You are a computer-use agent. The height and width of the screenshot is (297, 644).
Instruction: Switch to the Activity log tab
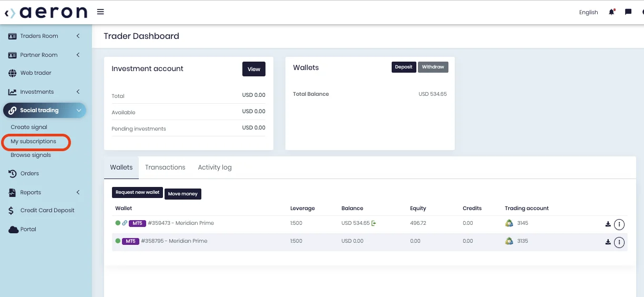(x=214, y=167)
